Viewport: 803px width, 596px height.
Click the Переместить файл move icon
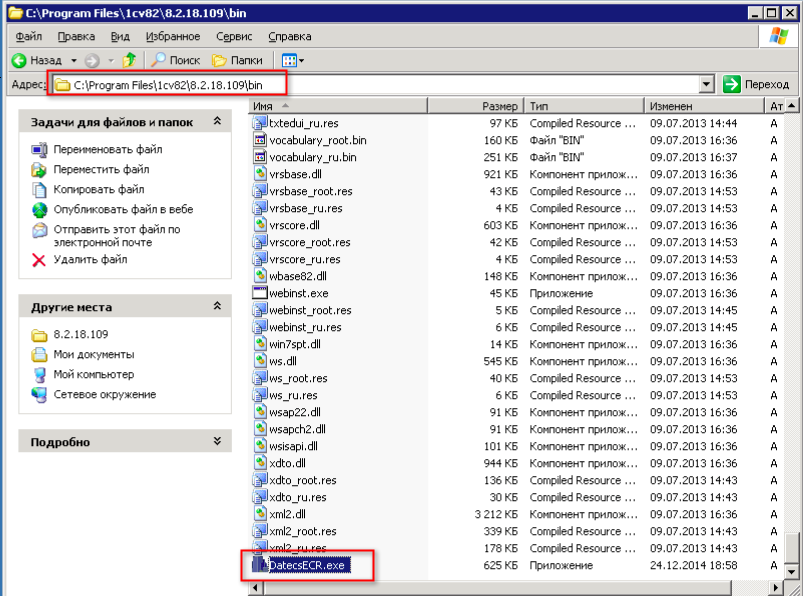coord(39,169)
